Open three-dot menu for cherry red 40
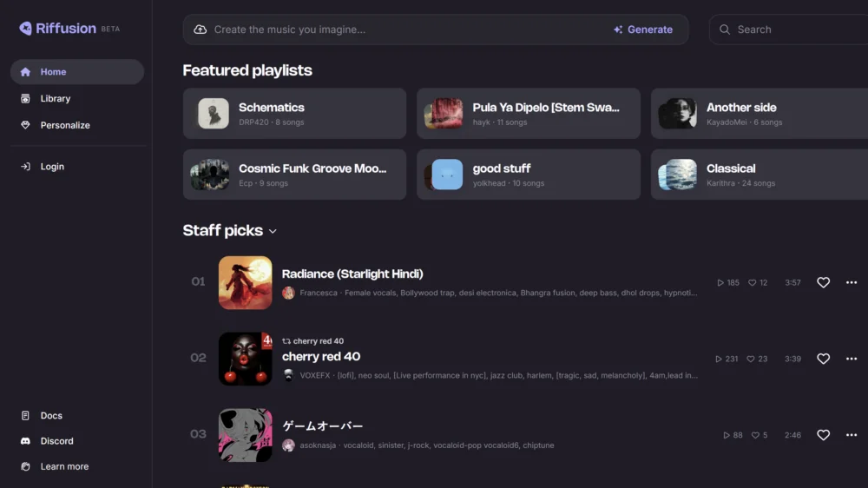This screenshot has width=868, height=488. [851, 359]
